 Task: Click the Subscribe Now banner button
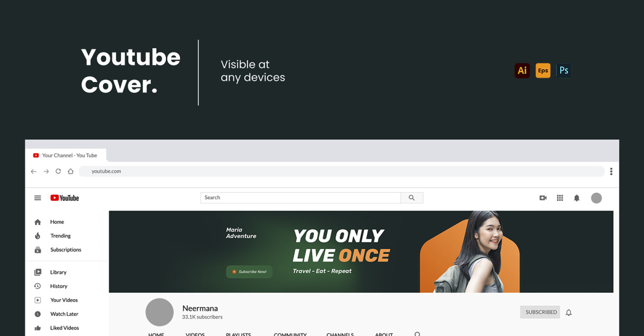tap(249, 272)
